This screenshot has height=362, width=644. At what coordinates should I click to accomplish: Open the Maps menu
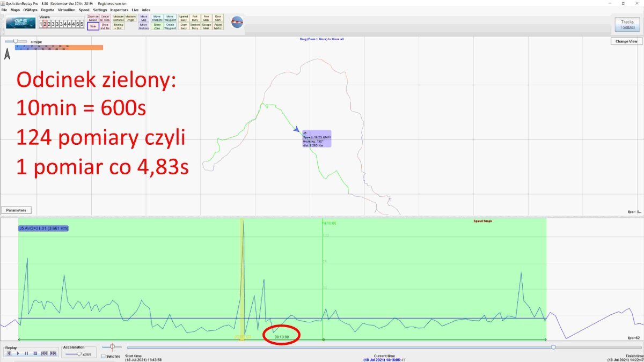point(15,10)
